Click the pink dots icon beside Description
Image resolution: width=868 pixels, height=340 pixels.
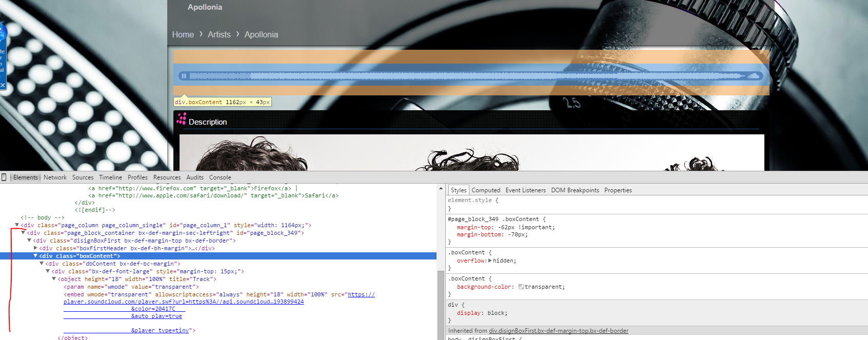click(182, 120)
